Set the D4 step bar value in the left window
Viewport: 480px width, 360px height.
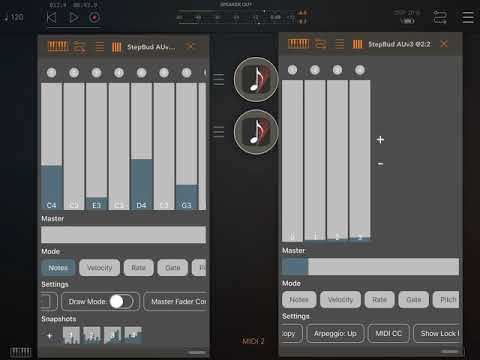click(x=141, y=146)
